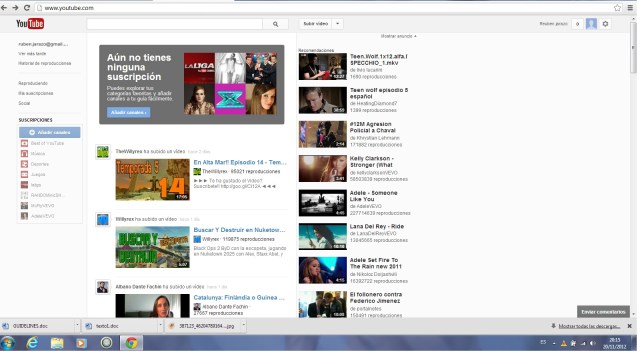Expand the Subir vídeo dropdown arrow
This screenshot has height=360, width=640.
coord(338,24)
